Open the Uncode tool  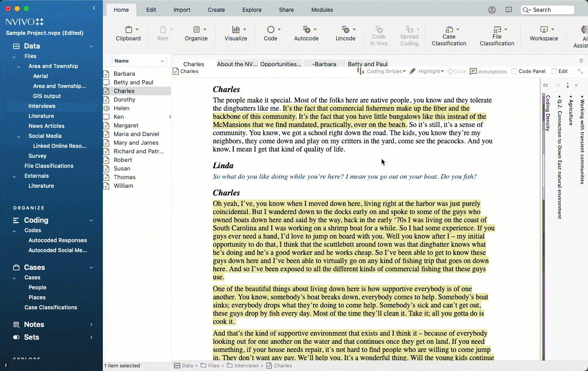pyautogui.click(x=345, y=34)
